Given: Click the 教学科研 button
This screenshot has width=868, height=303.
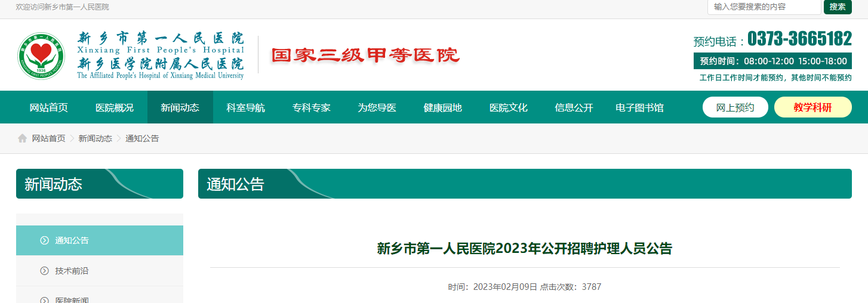Looking at the screenshot, I should tap(813, 107).
